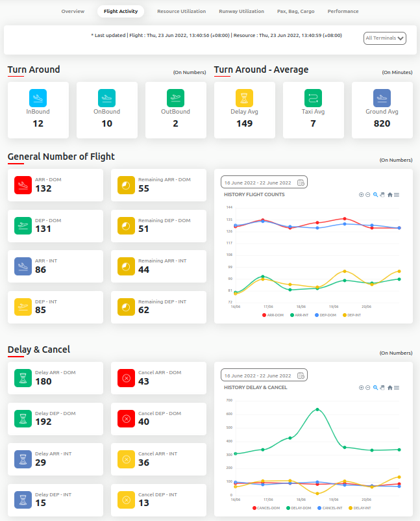Open the Flight Counts chart hamburger menu
This screenshot has height=521, width=420.
[x=397, y=195]
